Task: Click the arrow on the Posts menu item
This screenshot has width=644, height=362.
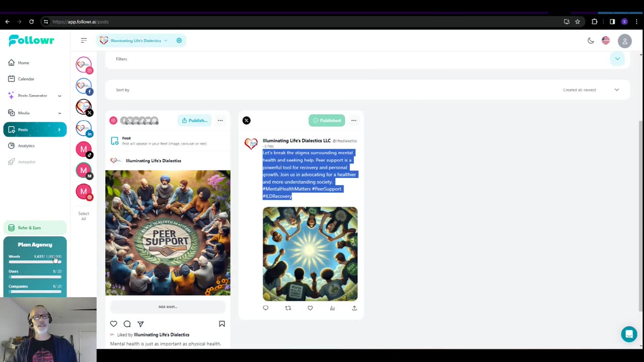Action: 59,130
